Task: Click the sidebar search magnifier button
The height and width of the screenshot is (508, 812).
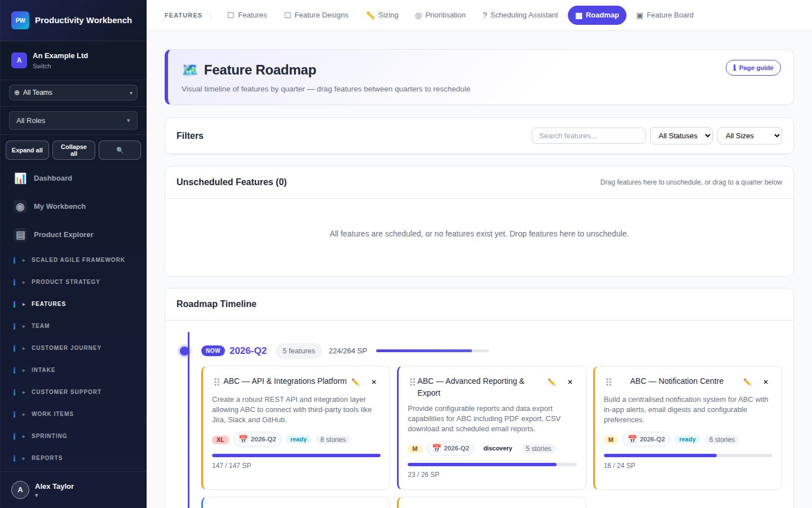Action: coord(120,150)
